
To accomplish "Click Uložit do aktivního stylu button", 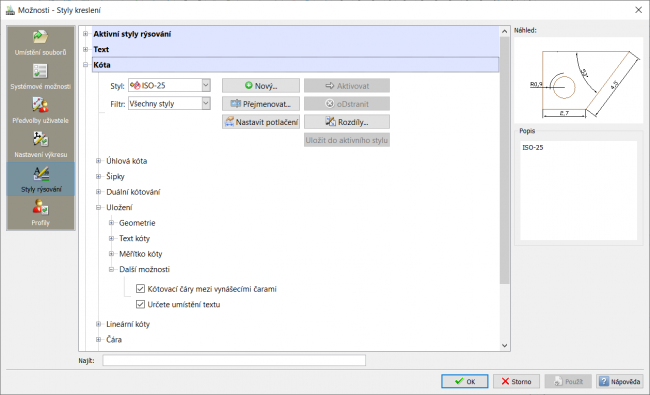I will click(x=347, y=140).
